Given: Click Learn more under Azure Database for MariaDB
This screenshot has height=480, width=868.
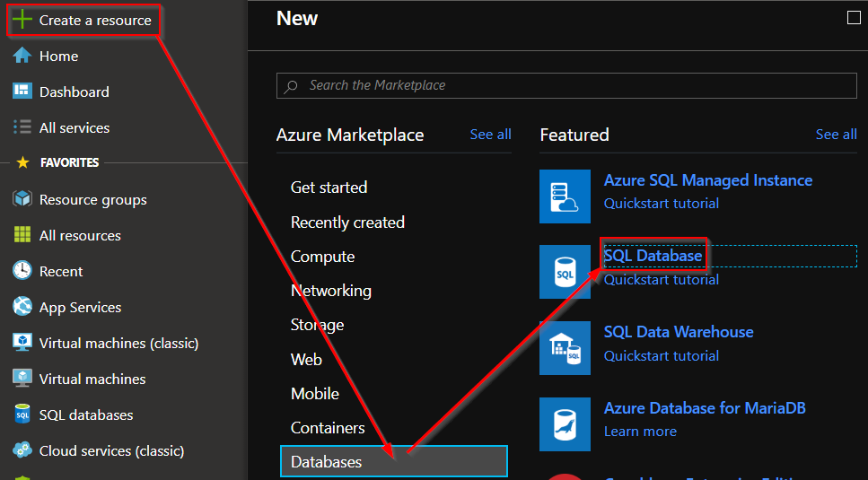Looking at the screenshot, I should pyautogui.click(x=641, y=432).
